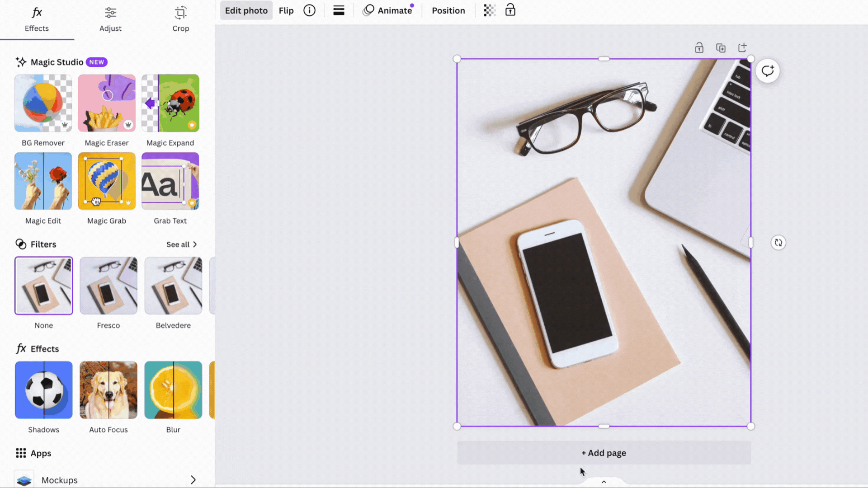Viewport: 868px width, 488px height.
Task: Select the BG Remover effect
Action: pos(43,103)
